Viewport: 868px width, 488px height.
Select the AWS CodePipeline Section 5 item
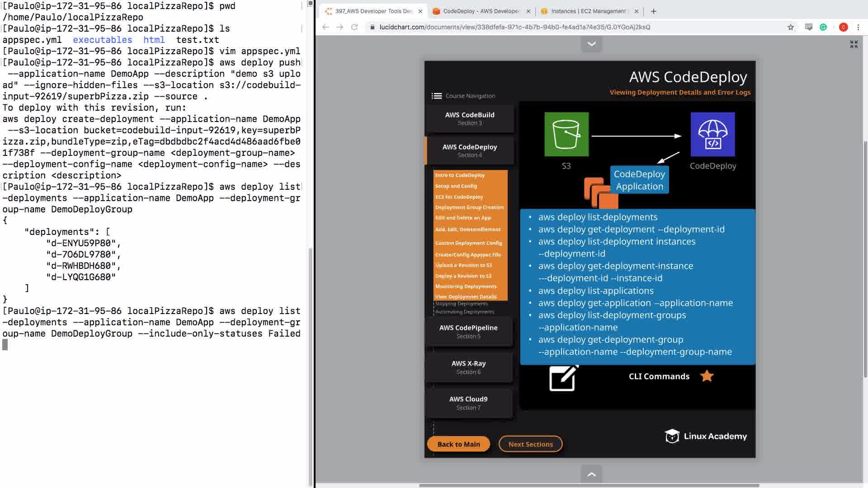coord(468,331)
